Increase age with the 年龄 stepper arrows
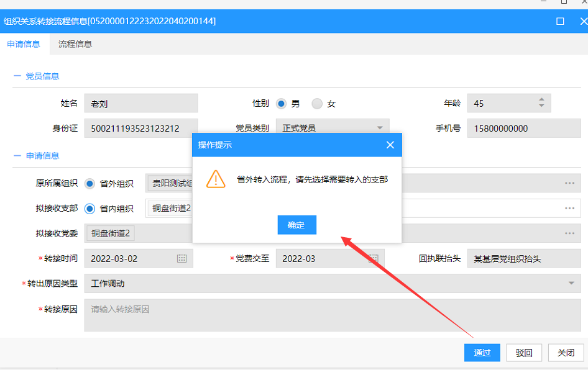Screen dimensions: 588x370 [541, 100]
